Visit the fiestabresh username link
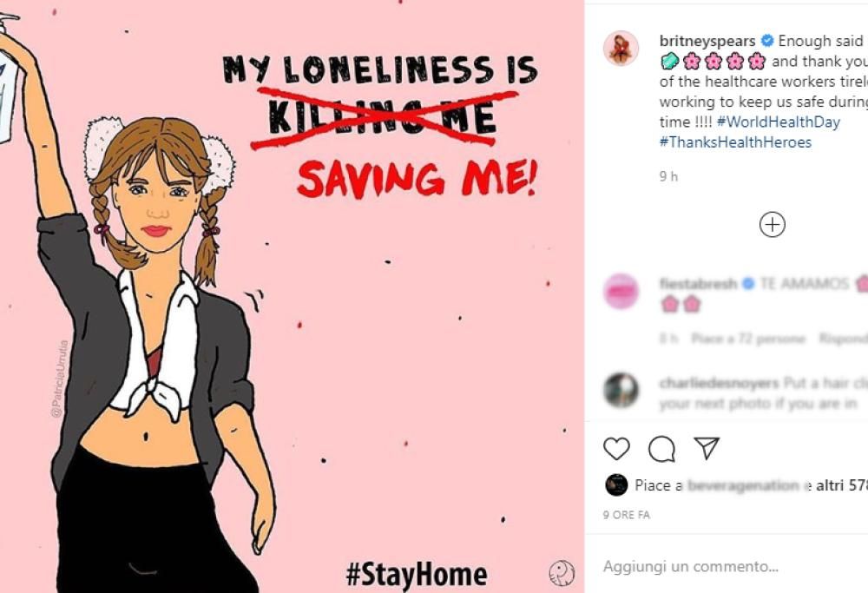 (x=698, y=284)
